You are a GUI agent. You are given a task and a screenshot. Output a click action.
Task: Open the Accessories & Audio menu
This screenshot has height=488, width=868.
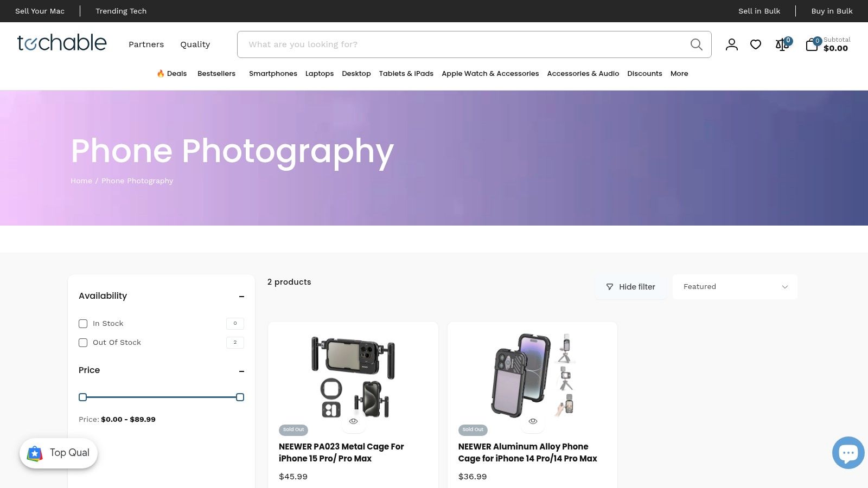[x=583, y=74]
